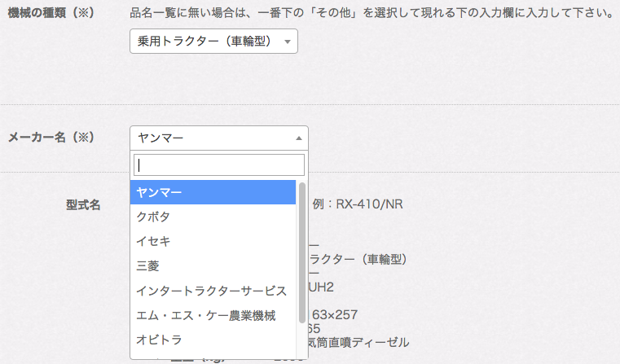Click the maker list scrollbar thumb
The height and width of the screenshot is (364, 620).
pyautogui.click(x=302, y=253)
